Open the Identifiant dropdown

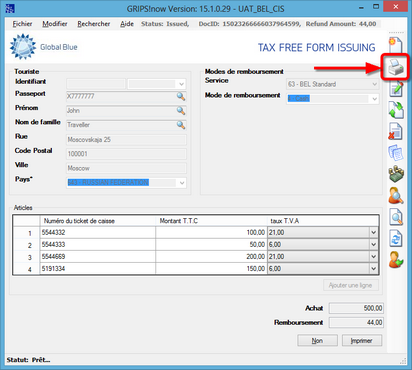coord(182,84)
